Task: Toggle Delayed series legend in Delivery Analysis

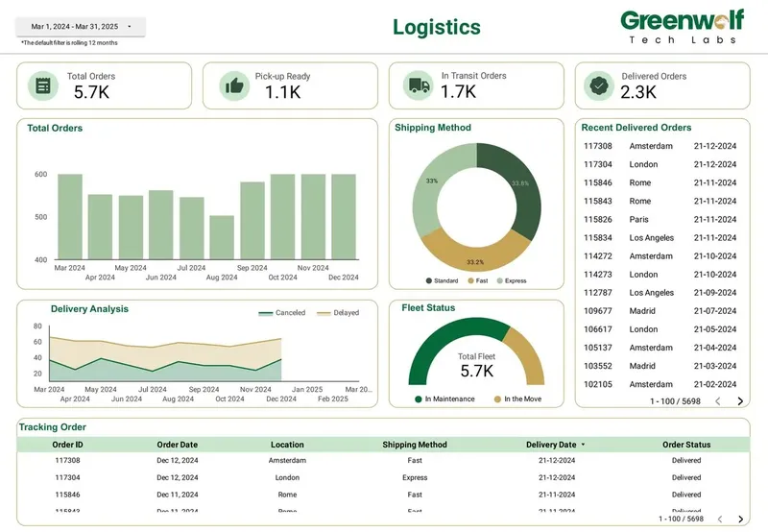Action: pos(338,312)
